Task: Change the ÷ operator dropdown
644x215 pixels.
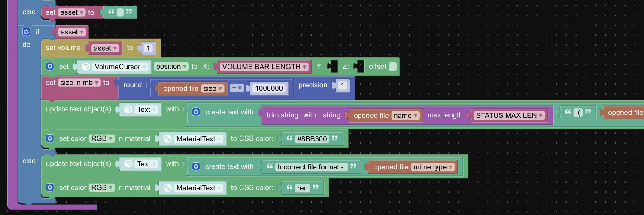Action: click(x=237, y=88)
